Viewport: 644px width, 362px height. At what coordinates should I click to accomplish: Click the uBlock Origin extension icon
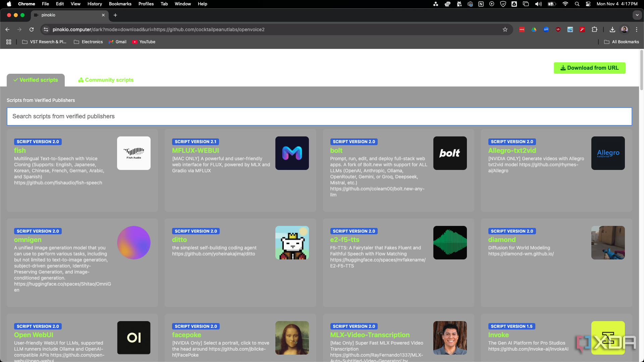coord(558,29)
